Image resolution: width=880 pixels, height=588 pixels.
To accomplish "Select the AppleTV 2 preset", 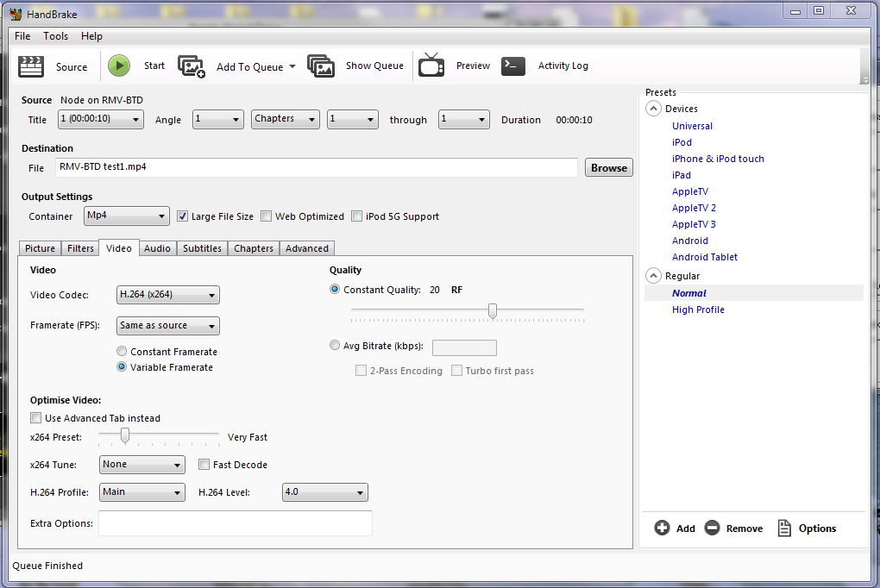I will 694,208.
